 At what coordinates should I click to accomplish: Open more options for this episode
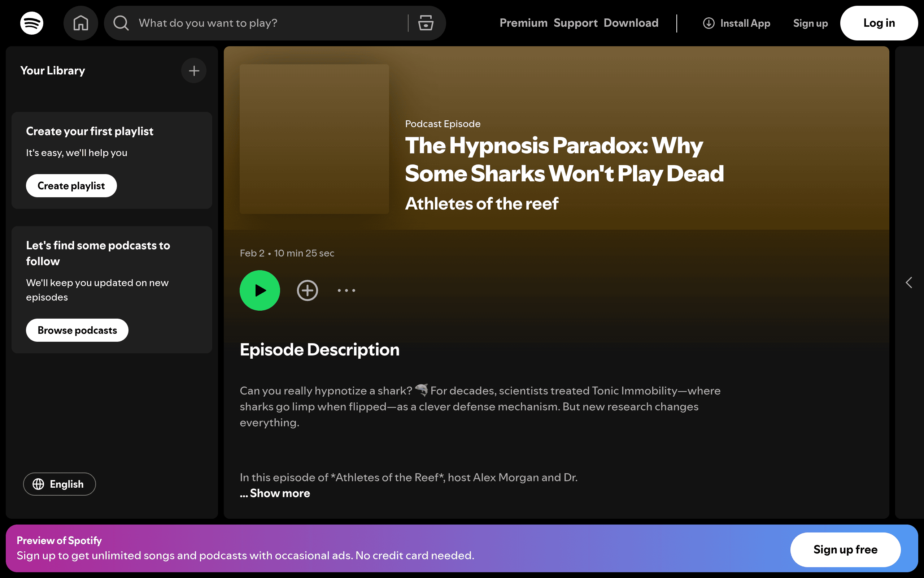point(346,290)
